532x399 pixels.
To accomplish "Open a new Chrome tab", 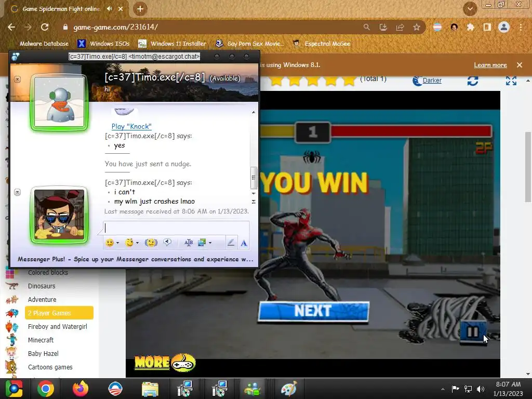I will 140,9.
